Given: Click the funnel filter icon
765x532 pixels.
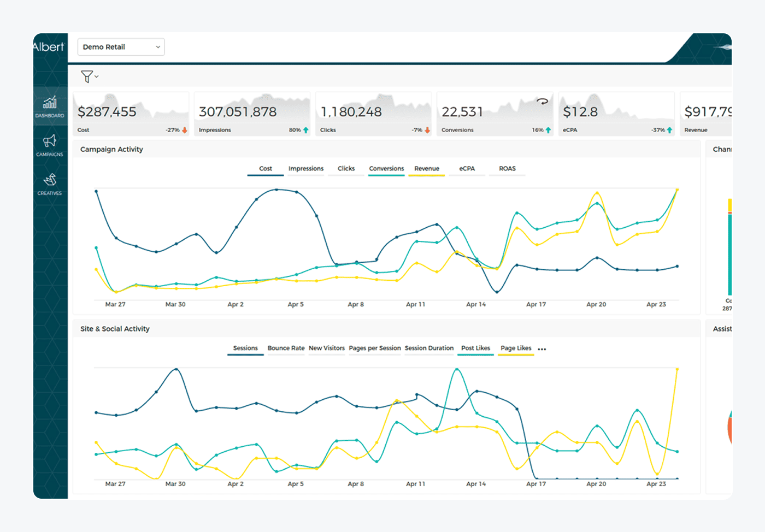Looking at the screenshot, I should tap(86, 76).
